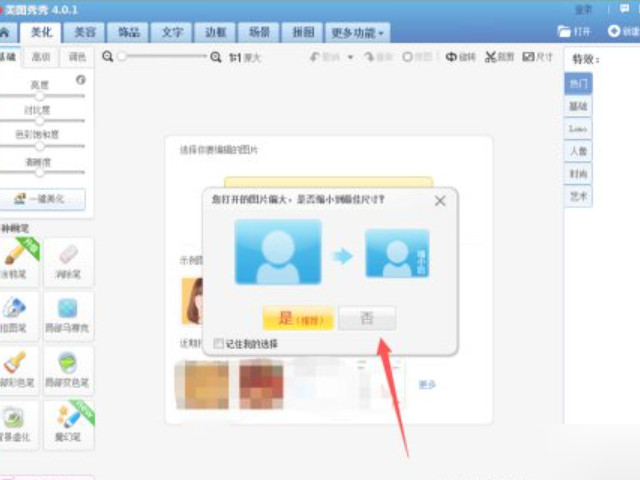The image size is (640, 480).
Task: Switch to the 文字 tab
Action: [x=173, y=32]
